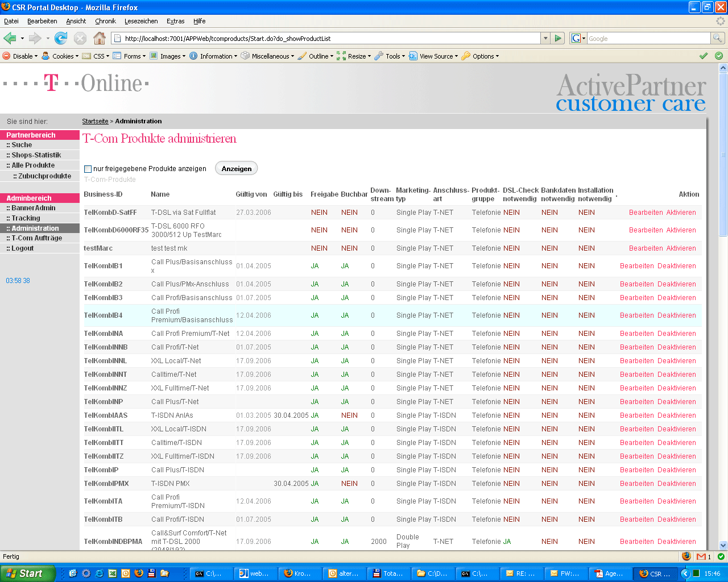The width and height of the screenshot is (728, 582).
Task: Click the green checkmark validation icon
Action: 704,56
